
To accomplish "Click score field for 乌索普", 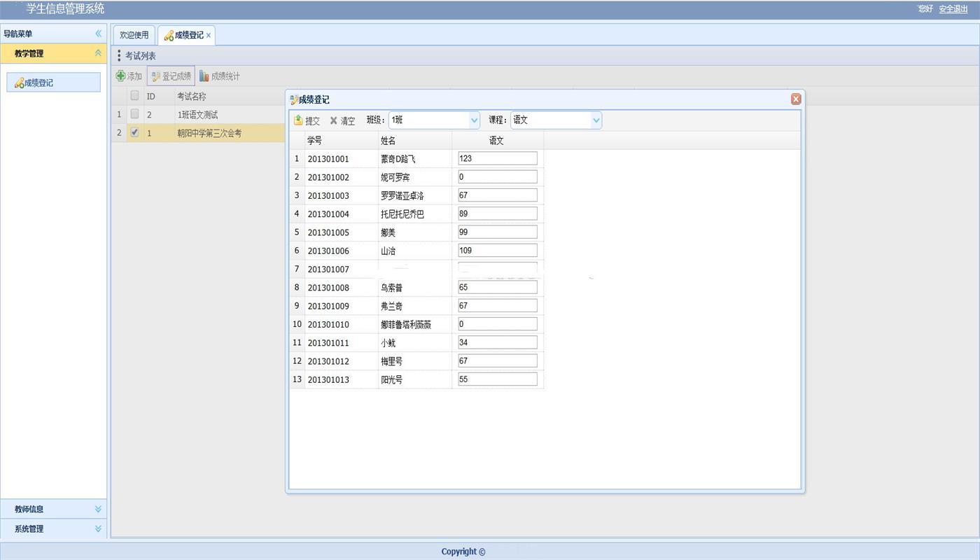I will (x=498, y=287).
